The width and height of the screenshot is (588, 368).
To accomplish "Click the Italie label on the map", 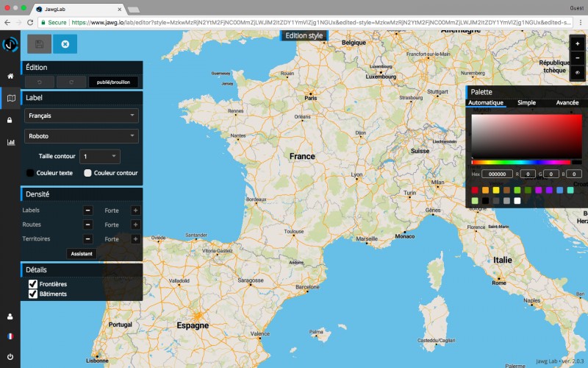I will tap(503, 260).
